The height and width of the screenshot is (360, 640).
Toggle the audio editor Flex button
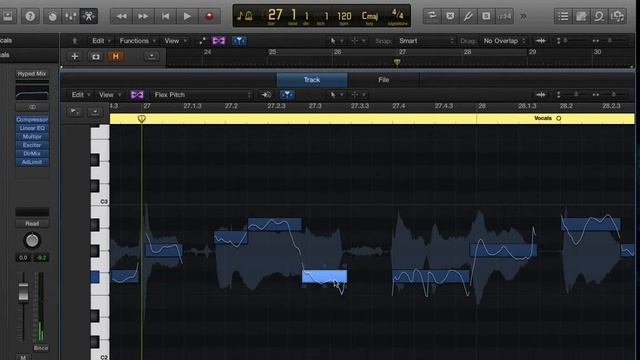pyautogui.click(x=137, y=95)
